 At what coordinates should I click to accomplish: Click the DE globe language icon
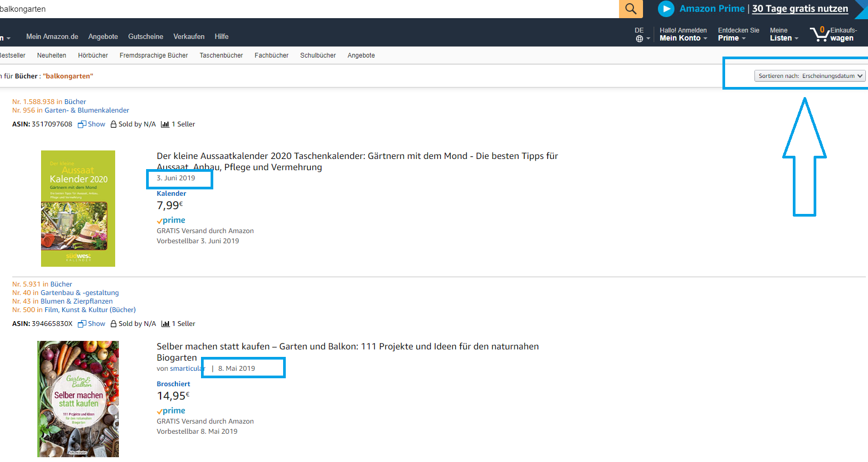tap(639, 38)
